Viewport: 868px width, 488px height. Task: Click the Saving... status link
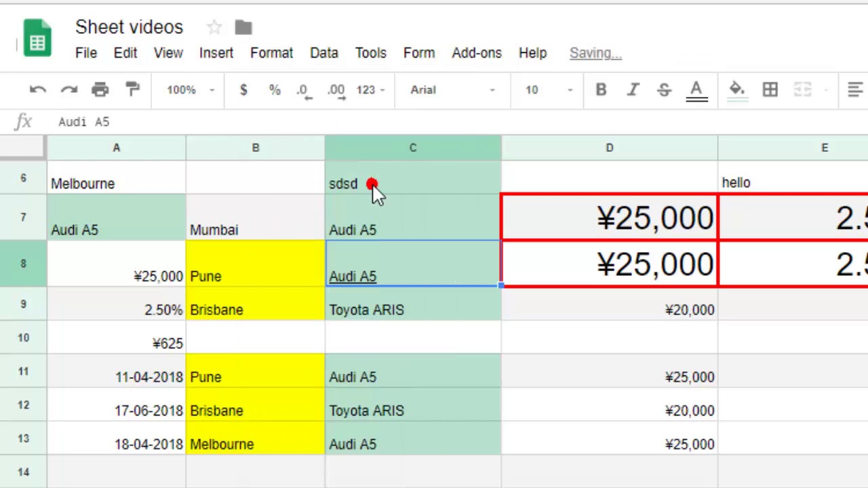(595, 53)
